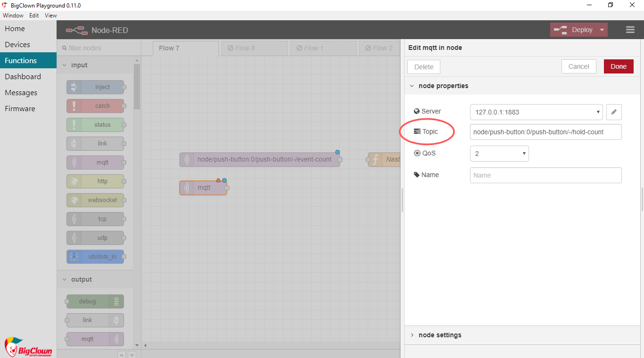The width and height of the screenshot is (644, 358).
Task: Select the link input node
Action: coord(95,144)
